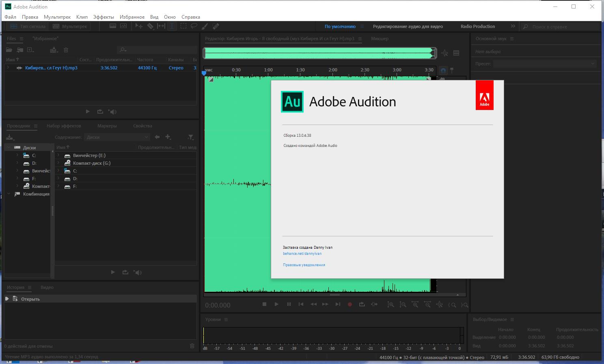Expand Компакт-диск (G:) in contents list

tap(58, 163)
